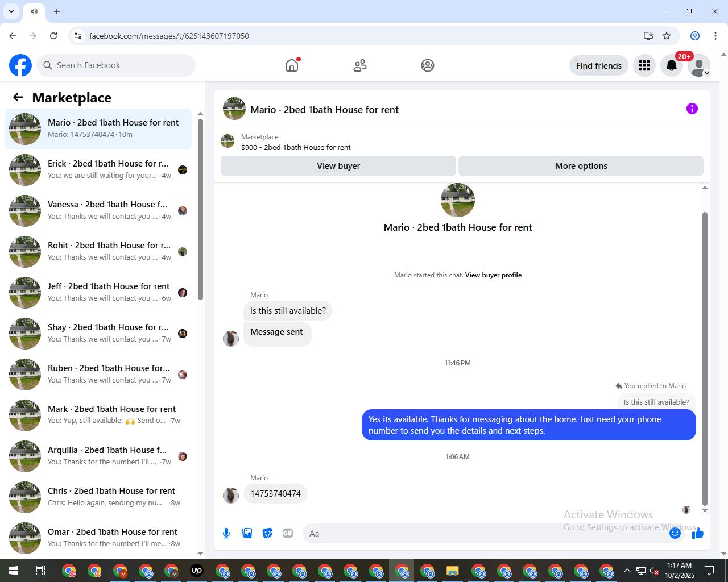This screenshot has width=728, height=582.
Task: Open Task View on the taskbar
Action: point(41,571)
